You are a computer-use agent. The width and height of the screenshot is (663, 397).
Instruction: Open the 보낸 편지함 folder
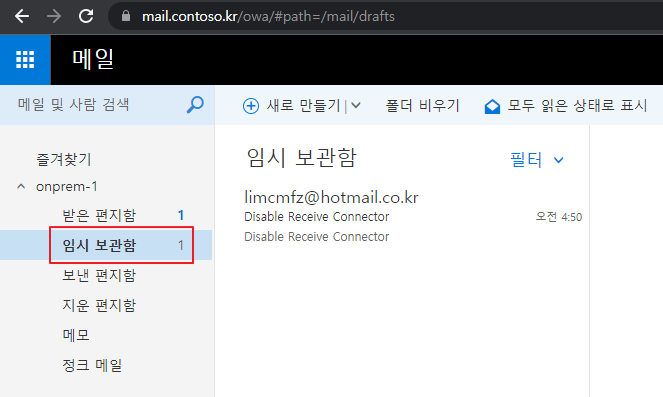[x=99, y=275]
